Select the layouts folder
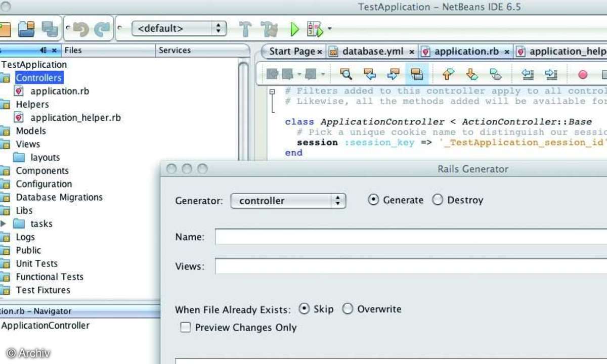Viewport: 607px width, 364px height. [45, 157]
